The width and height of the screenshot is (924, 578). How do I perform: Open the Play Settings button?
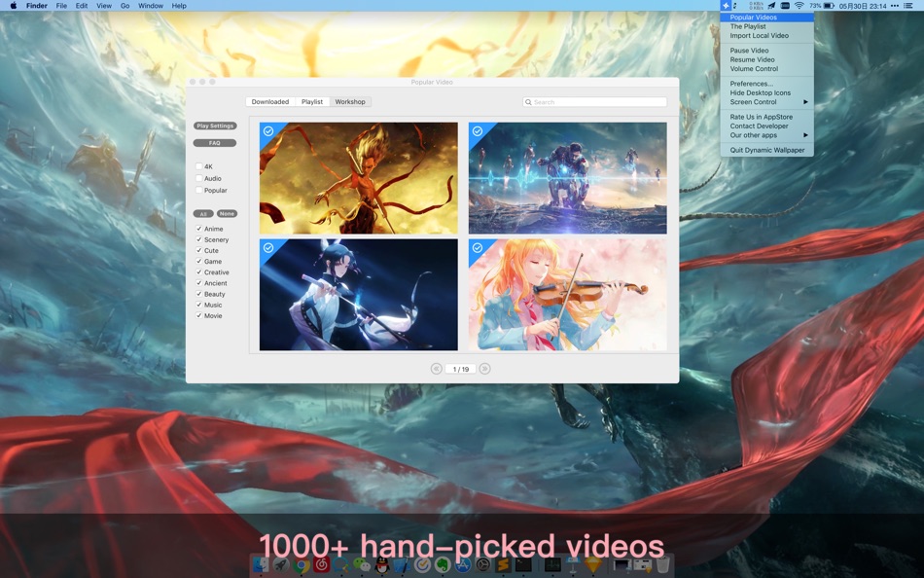tap(215, 126)
